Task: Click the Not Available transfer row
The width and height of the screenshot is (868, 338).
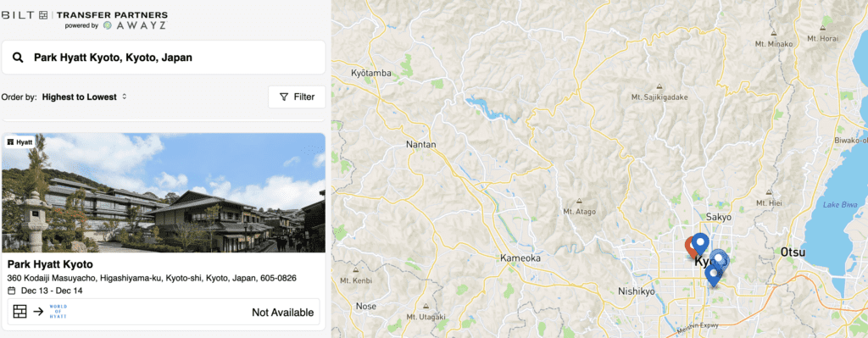Action: 164,312
